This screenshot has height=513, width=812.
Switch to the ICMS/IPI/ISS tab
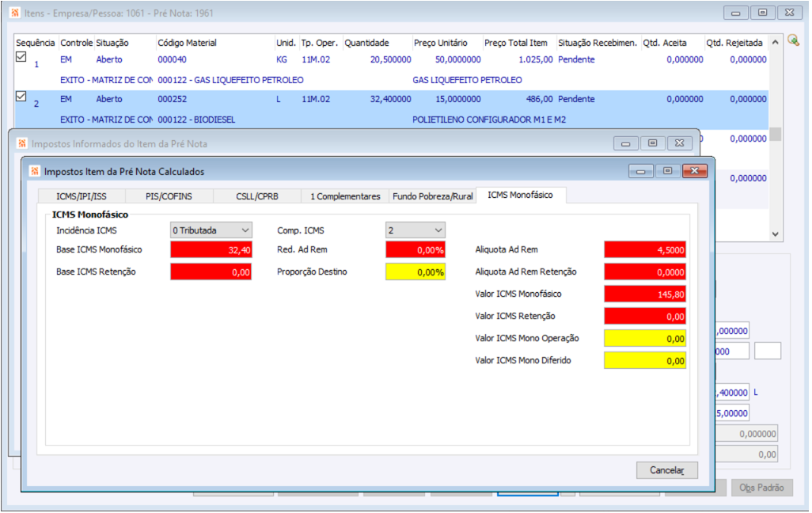click(82, 196)
